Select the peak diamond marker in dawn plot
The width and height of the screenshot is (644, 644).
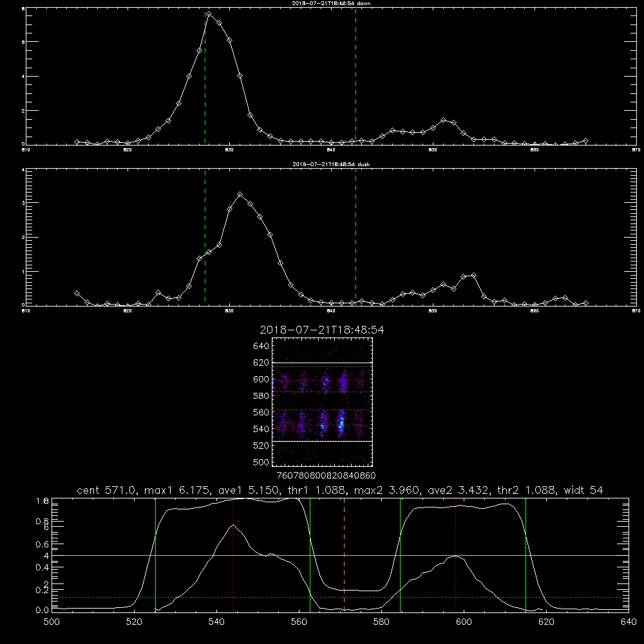click(x=209, y=14)
